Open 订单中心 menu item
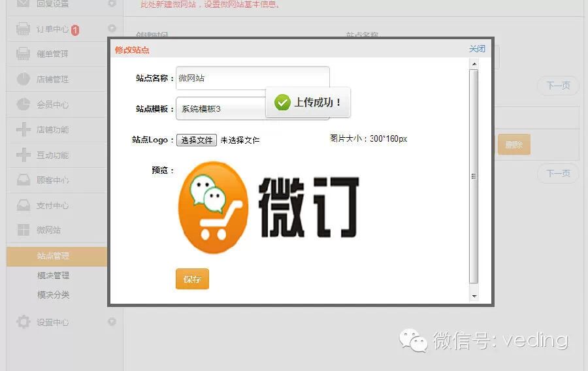Screen dimensions: 588x371 (52, 29)
